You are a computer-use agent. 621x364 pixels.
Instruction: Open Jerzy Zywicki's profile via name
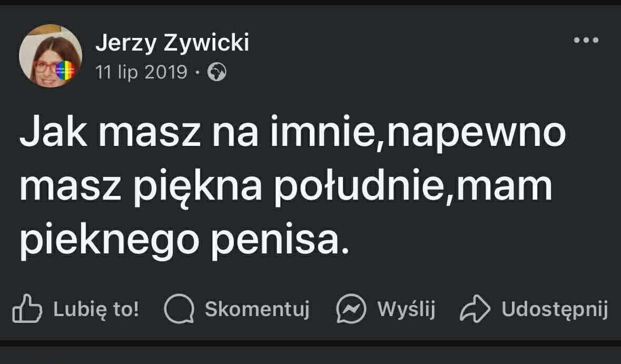[172, 43]
